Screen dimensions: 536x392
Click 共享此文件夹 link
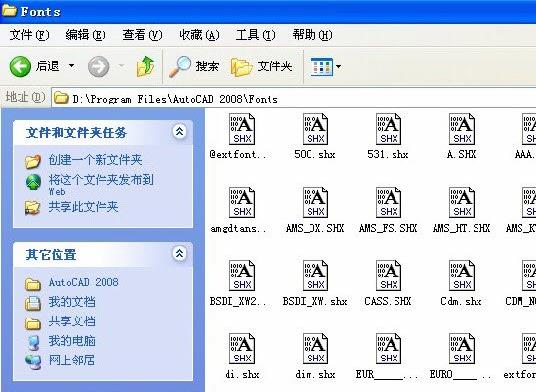coord(83,207)
